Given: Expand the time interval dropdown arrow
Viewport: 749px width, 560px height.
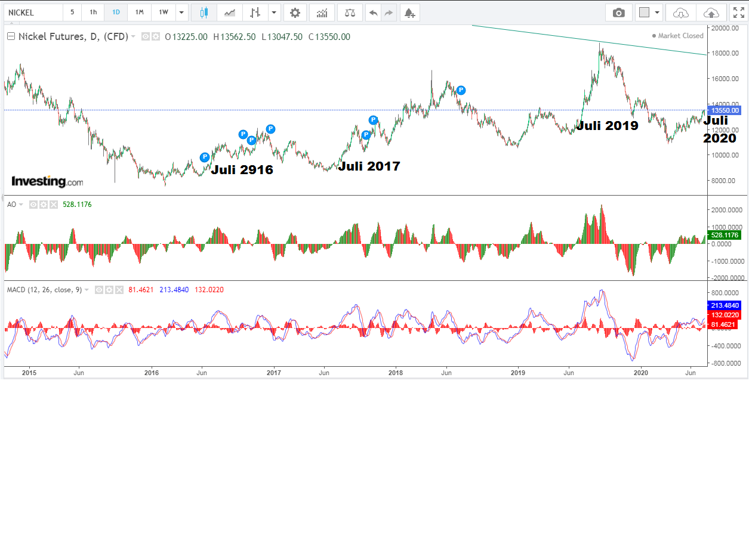Looking at the screenshot, I should [183, 13].
